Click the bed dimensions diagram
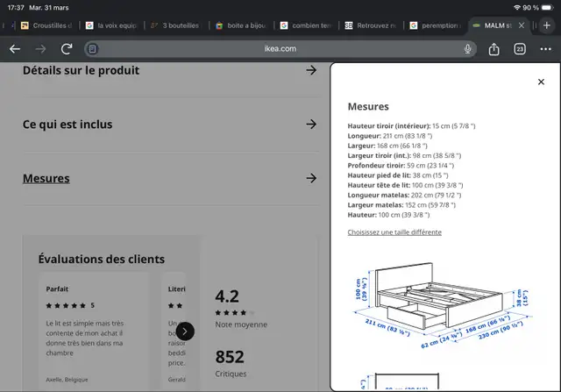Viewport: 561px width, 392px height. pos(443,305)
